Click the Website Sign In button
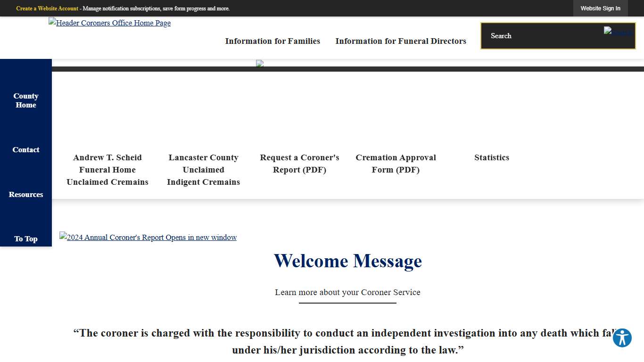The width and height of the screenshot is (644, 362). (x=600, y=8)
